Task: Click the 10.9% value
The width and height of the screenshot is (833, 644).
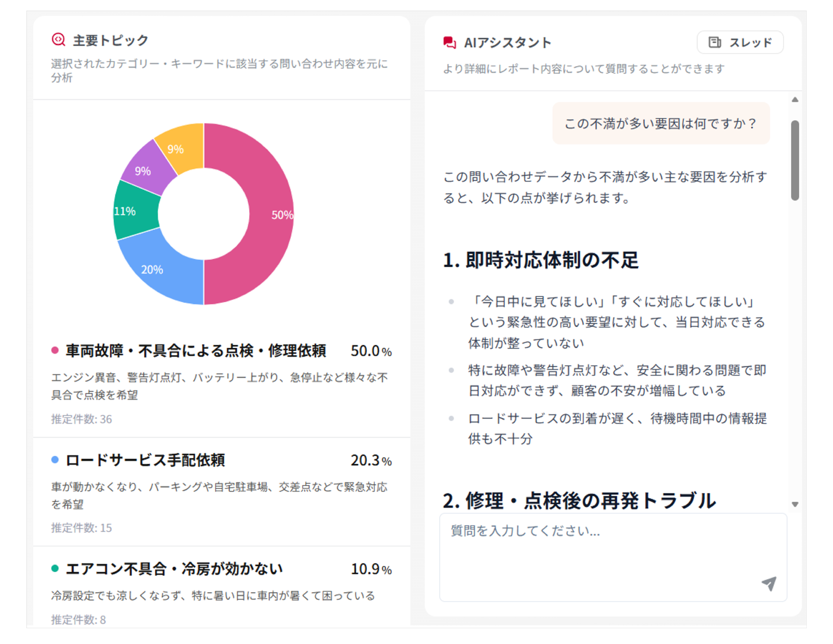Action: [x=371, y=569]
